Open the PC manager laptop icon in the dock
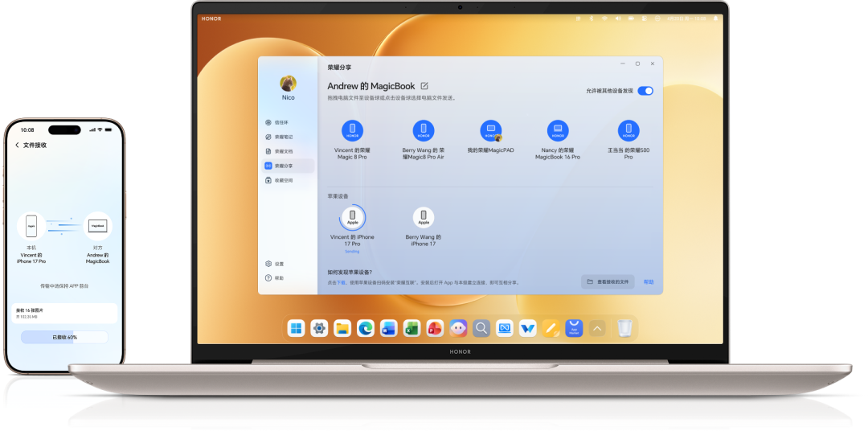 [504, 329]
